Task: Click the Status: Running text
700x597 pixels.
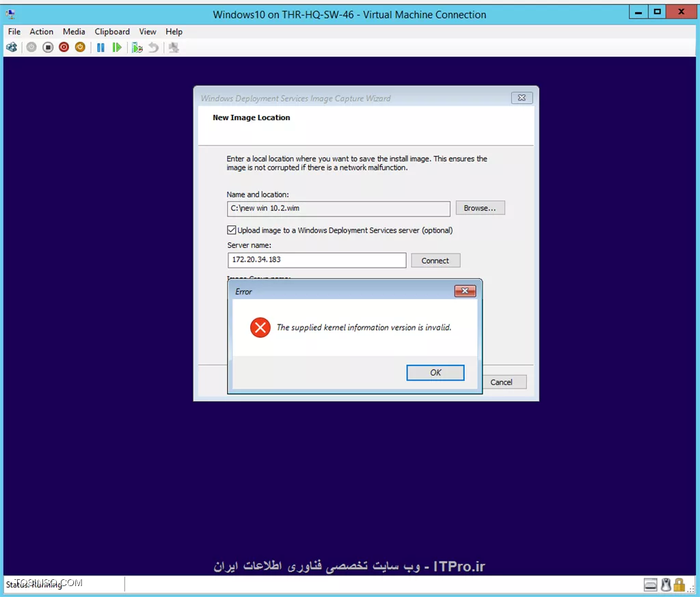Action: click(x=34, y=585)
